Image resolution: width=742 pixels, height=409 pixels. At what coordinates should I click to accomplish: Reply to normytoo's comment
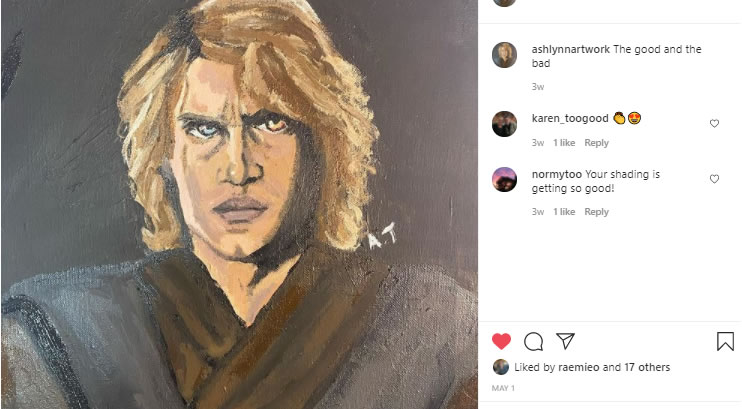596,212
